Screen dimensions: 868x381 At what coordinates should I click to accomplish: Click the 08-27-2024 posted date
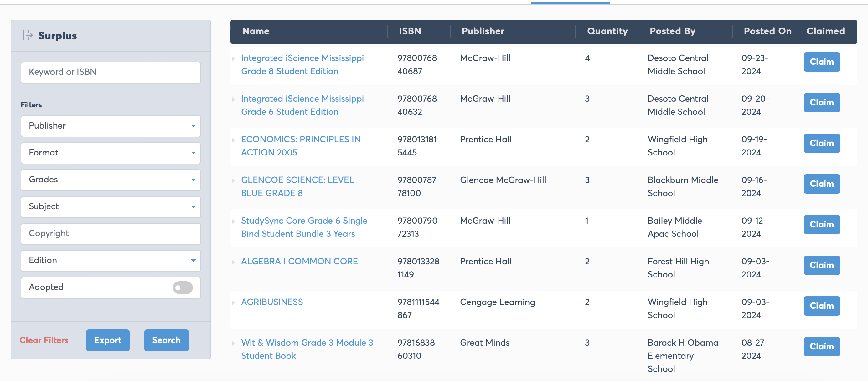tap(754, 349)
